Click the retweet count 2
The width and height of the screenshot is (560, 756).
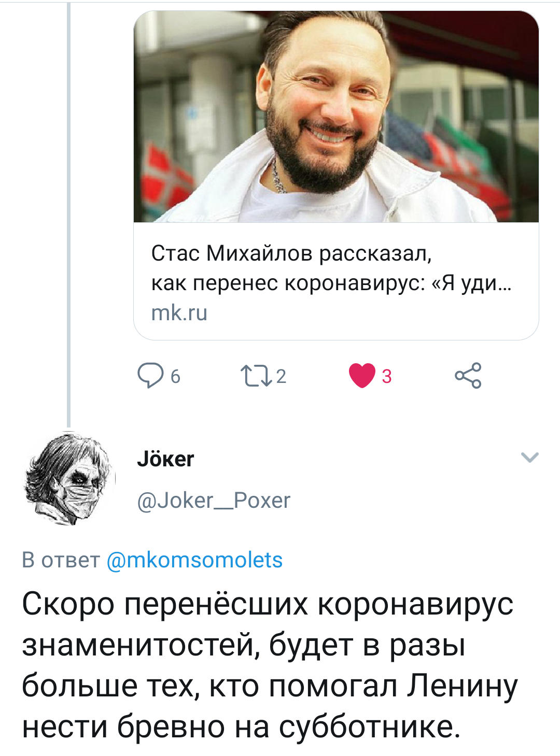click(281, 377)
